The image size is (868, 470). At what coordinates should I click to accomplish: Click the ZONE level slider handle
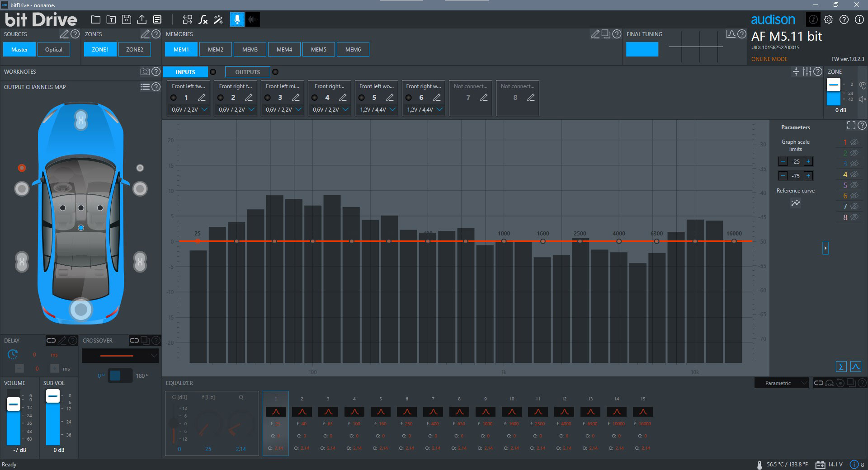point(834,85)
